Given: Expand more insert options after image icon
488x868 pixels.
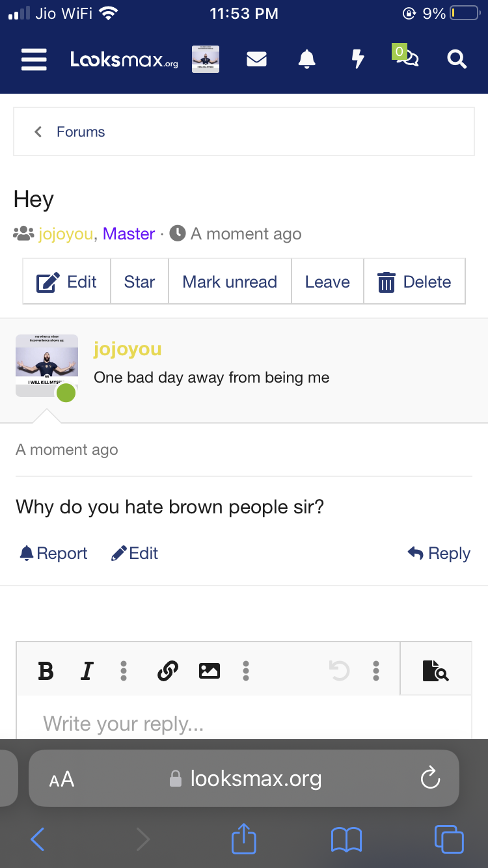Looking at the screenshot, I should [x=246, y=670].
